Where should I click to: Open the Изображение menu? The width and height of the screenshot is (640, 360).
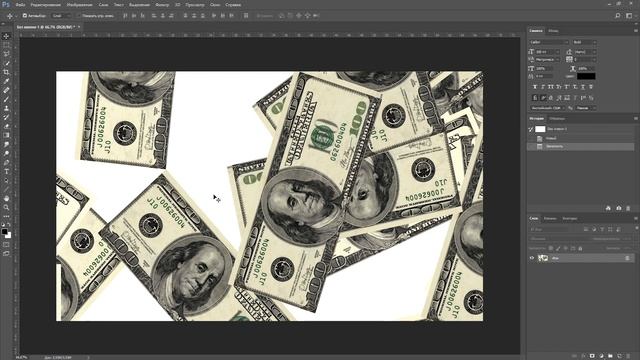[x=79, y=5]
